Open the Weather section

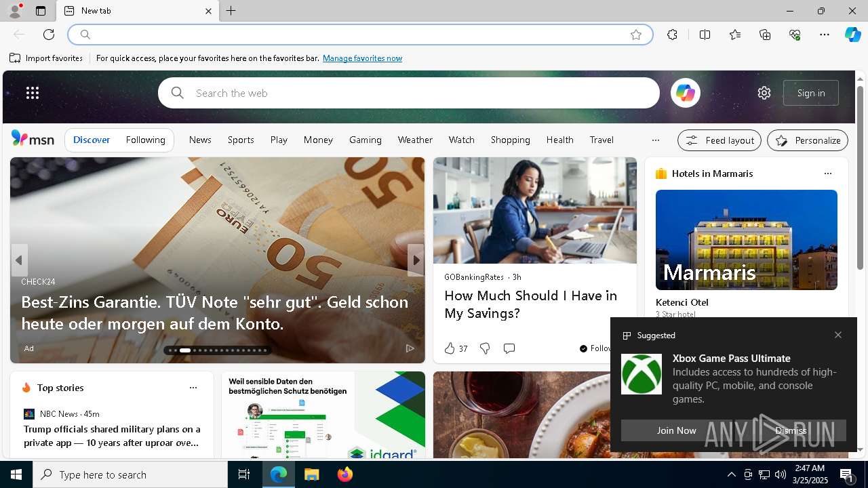415,140
